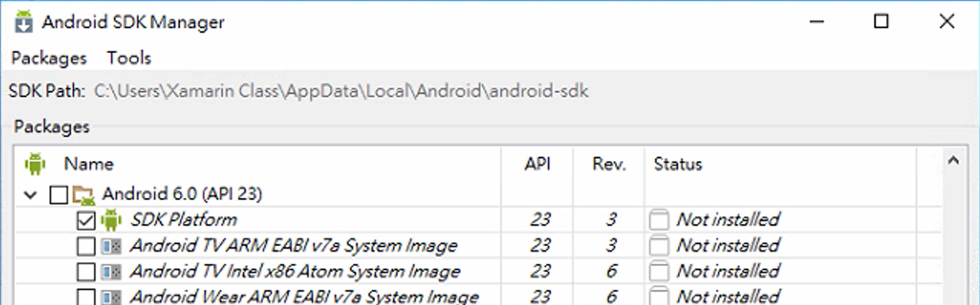Collapse the Android 6.0 (API 23) group
Viewport: 980px width, 305px height.
pyautogui.click(x=31, y=194)
